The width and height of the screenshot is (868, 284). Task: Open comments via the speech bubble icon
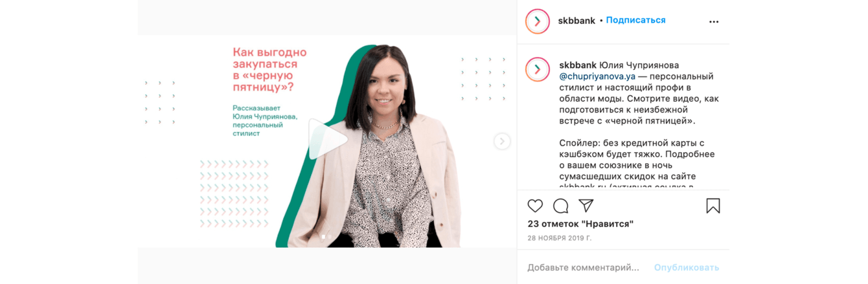(x=561, y=206)
